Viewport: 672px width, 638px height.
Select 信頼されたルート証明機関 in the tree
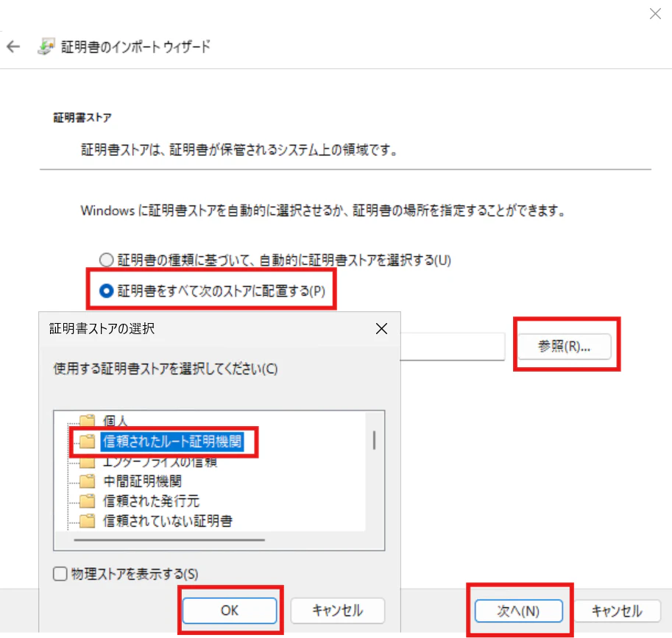click(x=172, y=442)
